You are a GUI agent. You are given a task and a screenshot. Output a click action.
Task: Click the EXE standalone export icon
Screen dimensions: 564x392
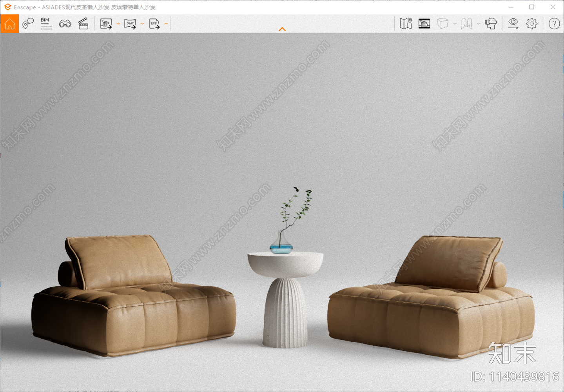pos(154,24)
